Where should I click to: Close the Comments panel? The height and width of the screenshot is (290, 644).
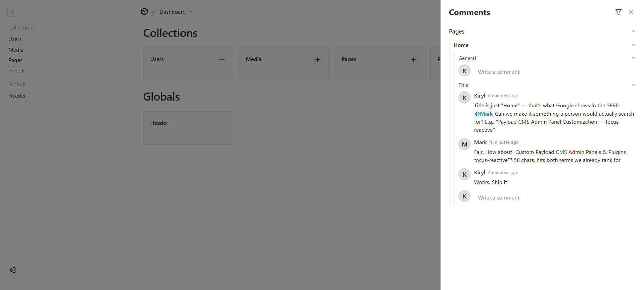631,12
